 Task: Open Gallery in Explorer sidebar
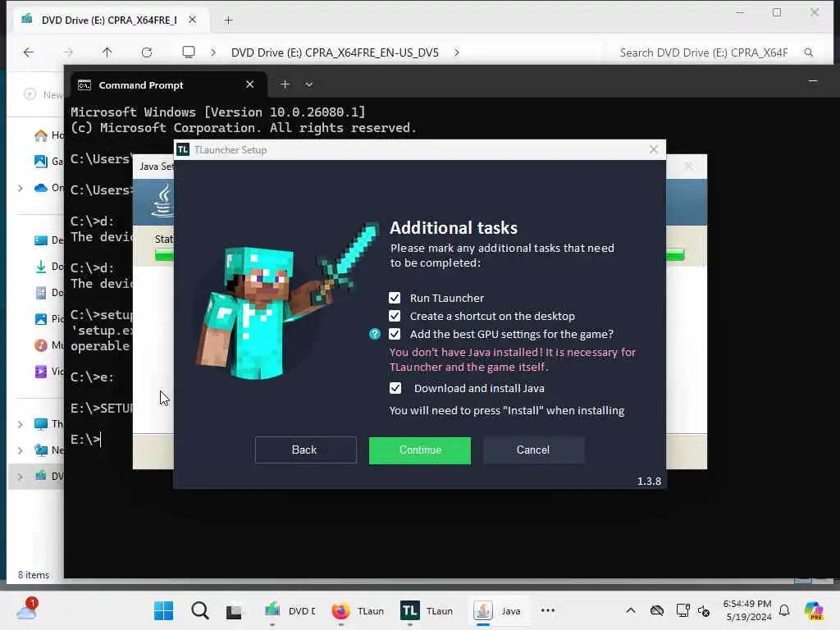[x=48, y=161]
